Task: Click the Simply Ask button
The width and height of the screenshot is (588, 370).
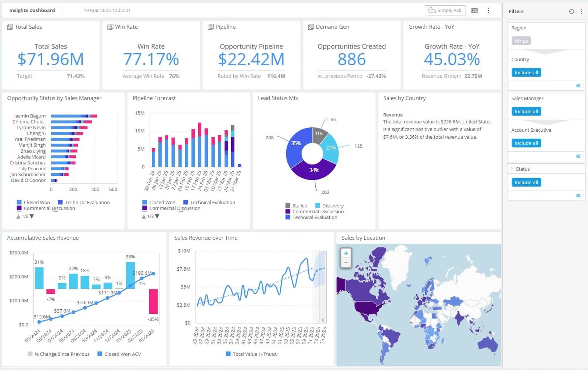Action: (445, 10)
